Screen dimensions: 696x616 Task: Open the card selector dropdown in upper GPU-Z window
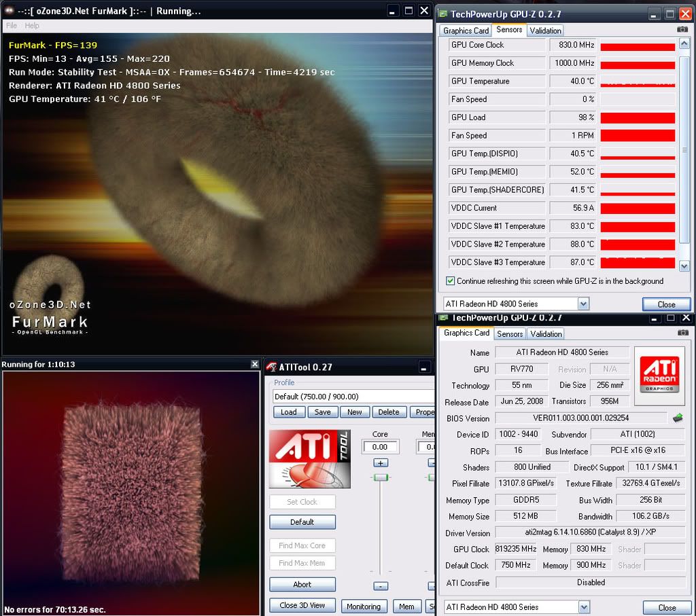[x=583, y=304]
